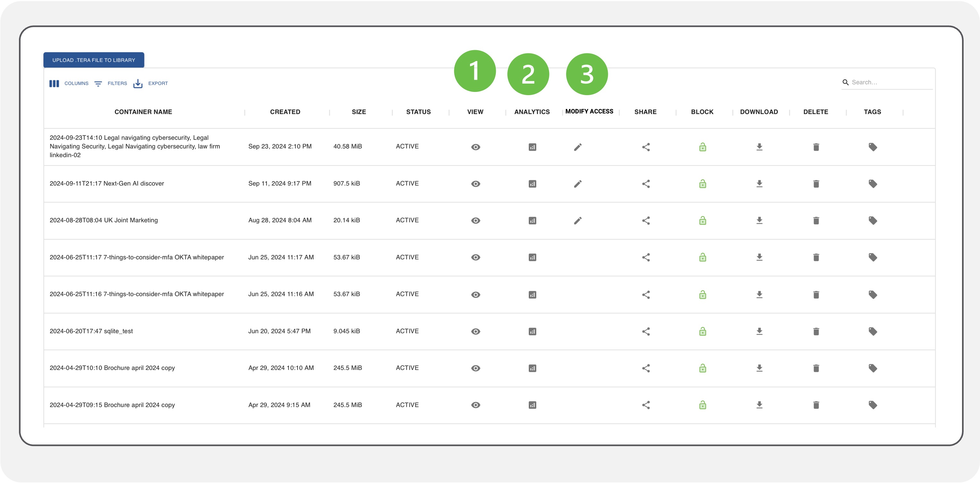Viewport: 980px width, 483px height.
Task: Modify access for Next-Gen AI discover
Action: (578, 184)
